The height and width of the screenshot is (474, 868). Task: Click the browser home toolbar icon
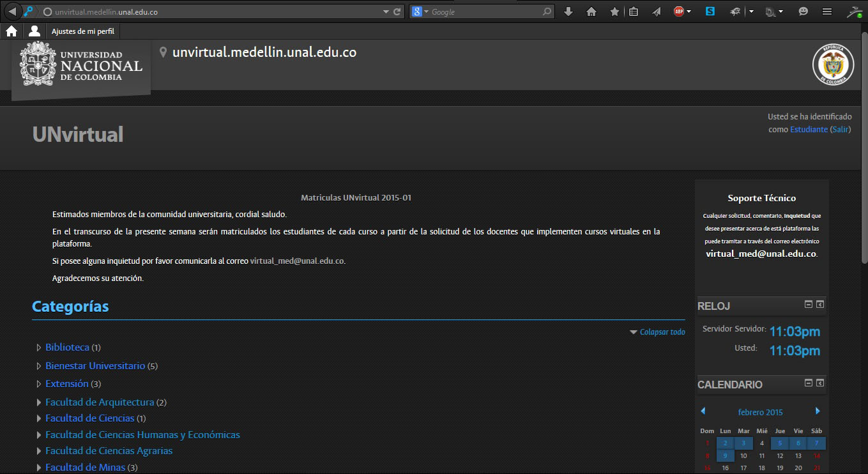tap(591, 11)
